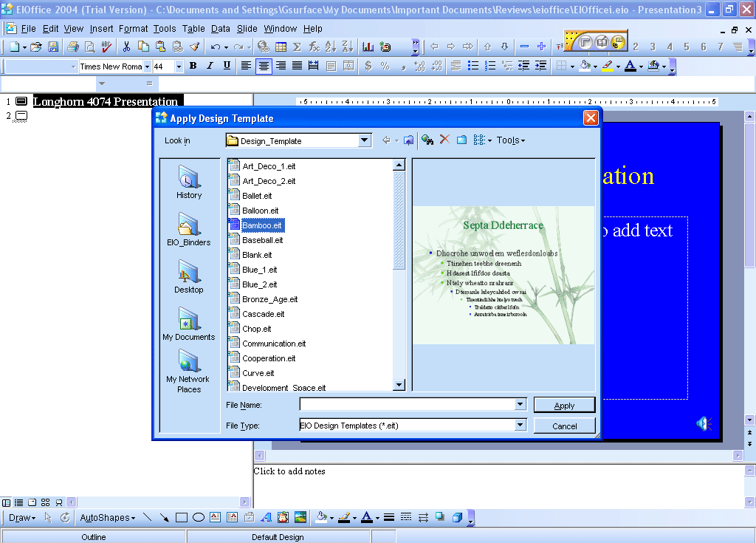Click the Apply button
This screenshot has height=543, width=756.
[564, 406]
